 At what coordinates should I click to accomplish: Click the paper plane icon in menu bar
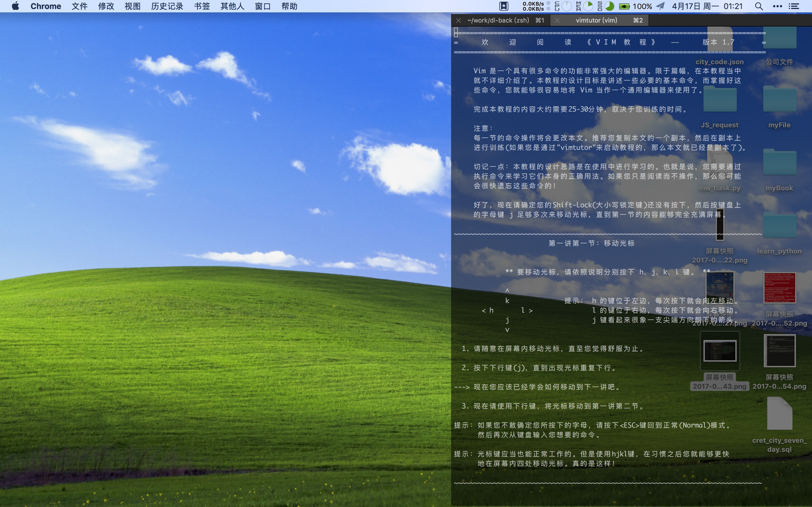660,6
